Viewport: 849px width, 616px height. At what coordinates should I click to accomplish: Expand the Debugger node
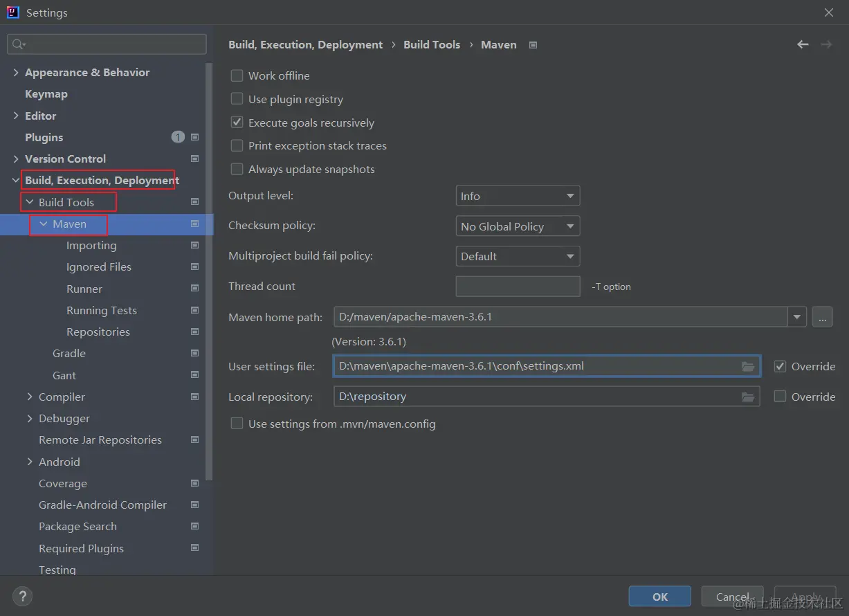pyautogui.click(x=30, y=418)
